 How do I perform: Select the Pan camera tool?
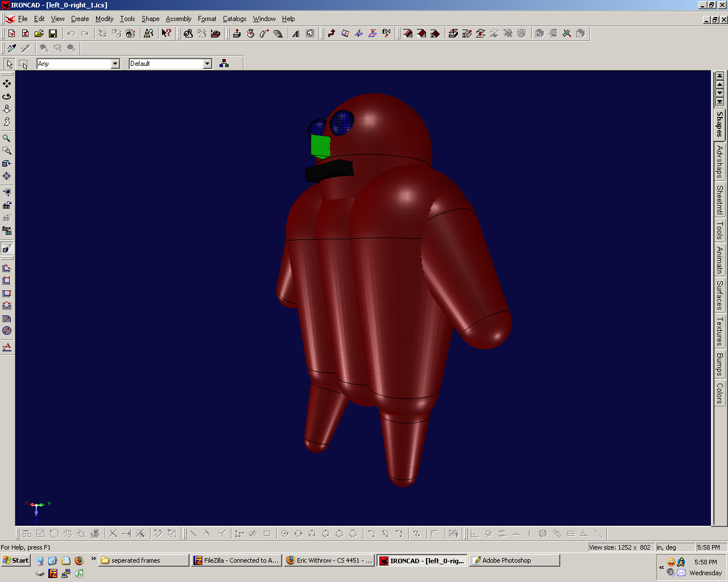[x=7, y=84]
